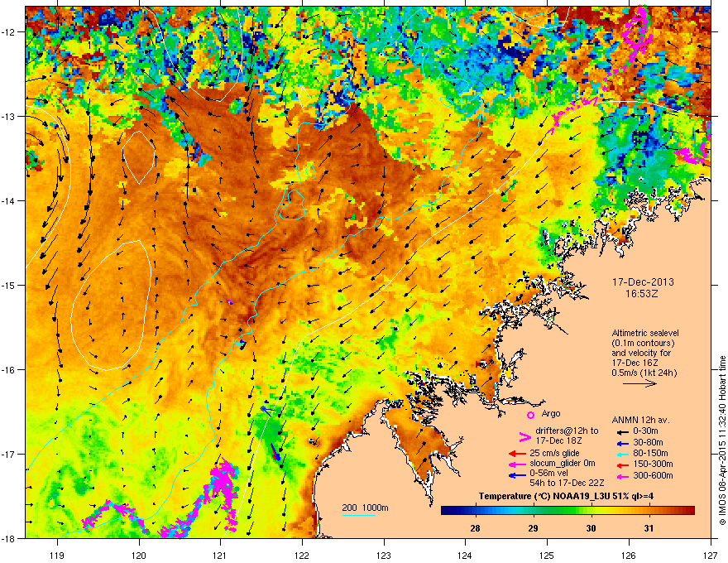This screenshot has height=563, width=728.
Task: Click the date label 17-Dec-2013
Action: 643,282
